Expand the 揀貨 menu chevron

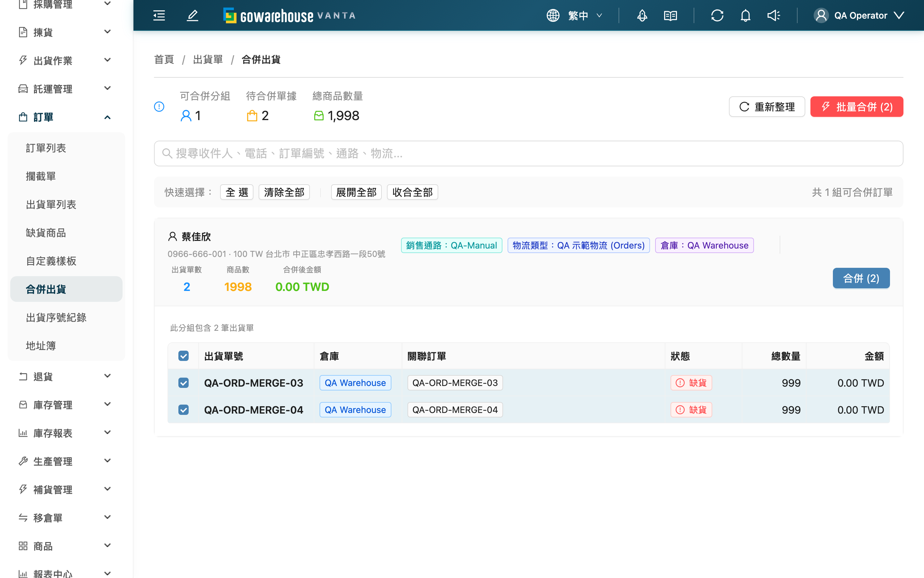[x=107, y=32]
